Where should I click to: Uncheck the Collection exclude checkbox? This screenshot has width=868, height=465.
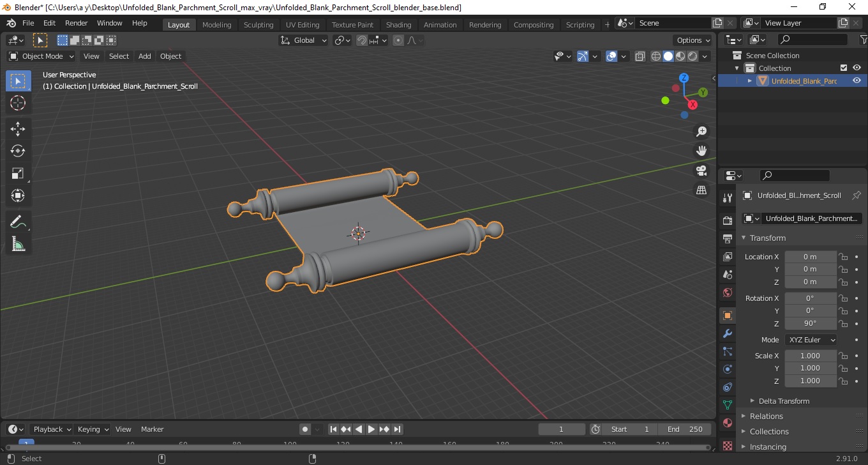[x=844, y=68]
